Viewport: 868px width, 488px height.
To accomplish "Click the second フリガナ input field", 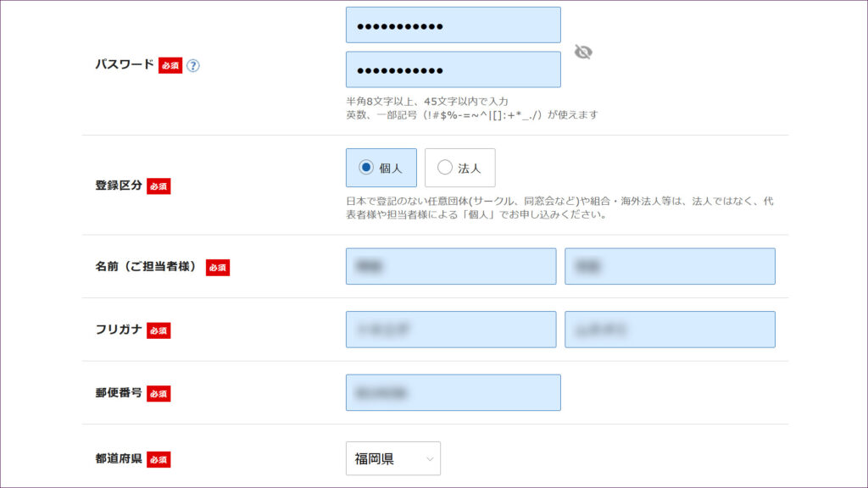I will point(670,330).
